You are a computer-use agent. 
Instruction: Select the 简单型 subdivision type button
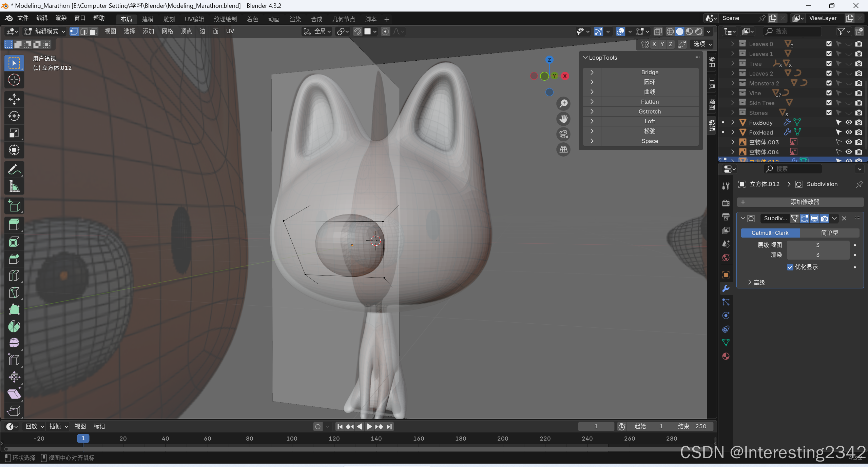[829, 233]
